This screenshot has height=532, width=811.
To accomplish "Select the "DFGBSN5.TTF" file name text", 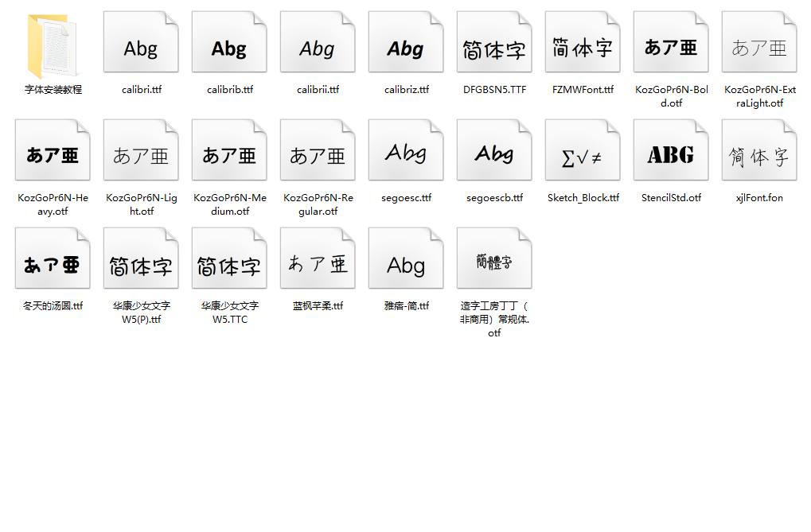I will (495, 89).
